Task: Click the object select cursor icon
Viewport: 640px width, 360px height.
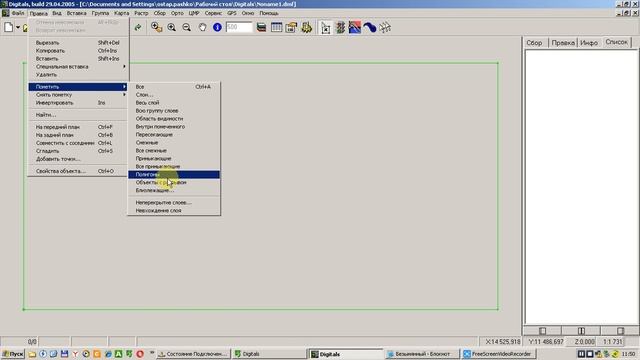Action: click(x=325, y=27)
